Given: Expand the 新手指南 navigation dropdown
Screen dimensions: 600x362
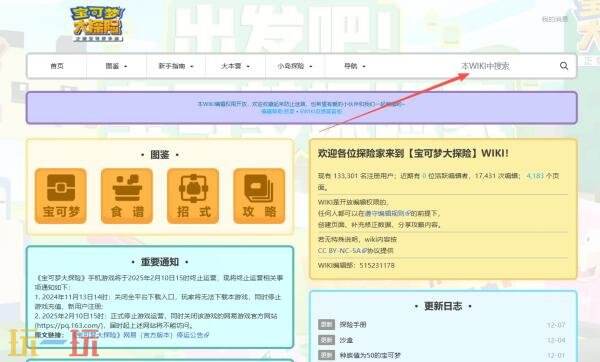Looking at the screenshot, I should coord(176,66).
